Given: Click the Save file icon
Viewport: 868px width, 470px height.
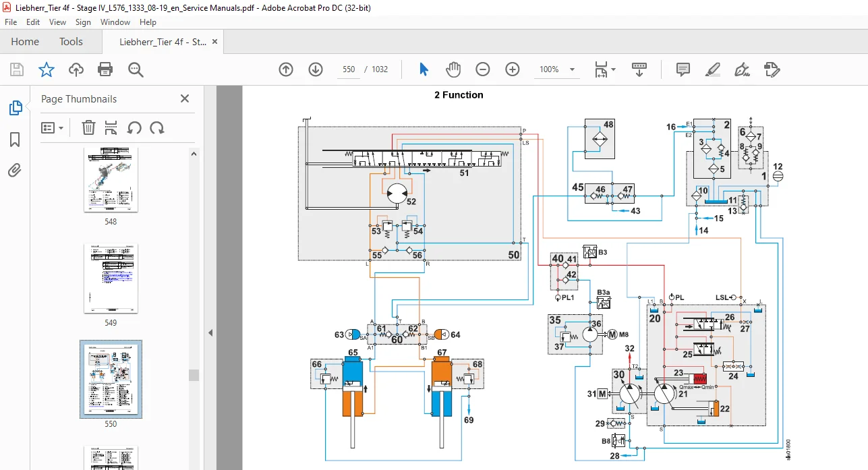Looking at the screenshot, I should pyautogui.click(x=17, y=69).
